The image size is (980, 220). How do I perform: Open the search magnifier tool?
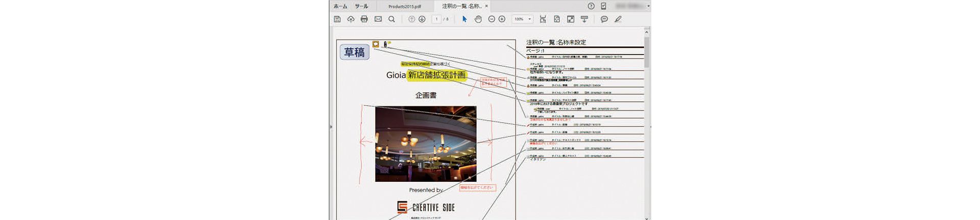(x=391, y=19)
